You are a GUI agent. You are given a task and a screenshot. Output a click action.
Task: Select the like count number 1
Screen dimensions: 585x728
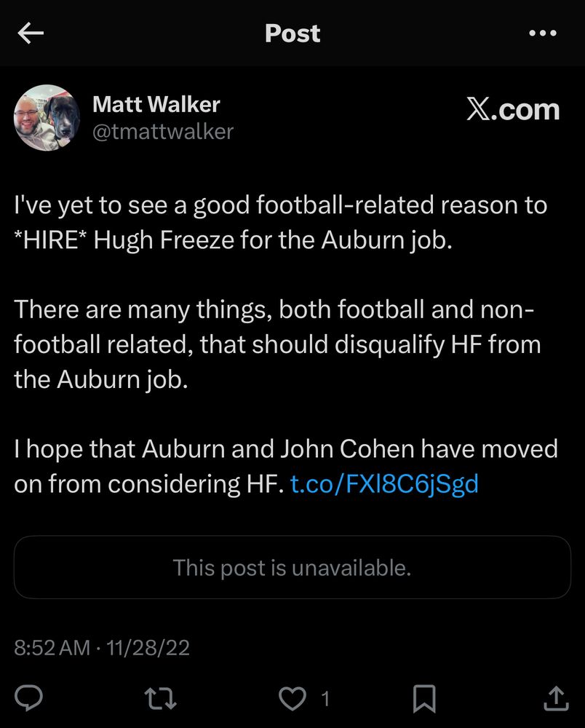point(326,699)
